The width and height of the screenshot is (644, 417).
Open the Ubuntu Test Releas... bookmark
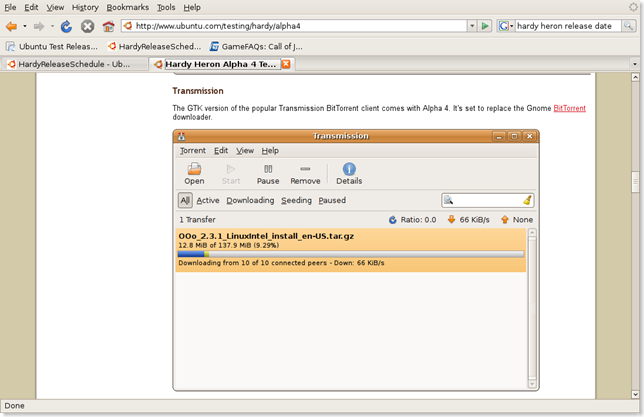52,46
